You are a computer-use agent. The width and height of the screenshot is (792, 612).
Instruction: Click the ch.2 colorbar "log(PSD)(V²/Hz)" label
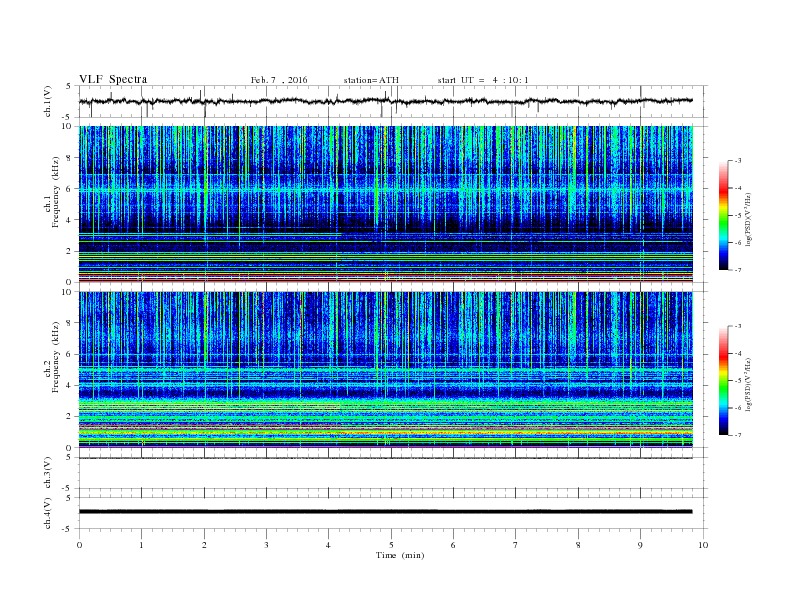pyautogui.click(x=748, y=383)
